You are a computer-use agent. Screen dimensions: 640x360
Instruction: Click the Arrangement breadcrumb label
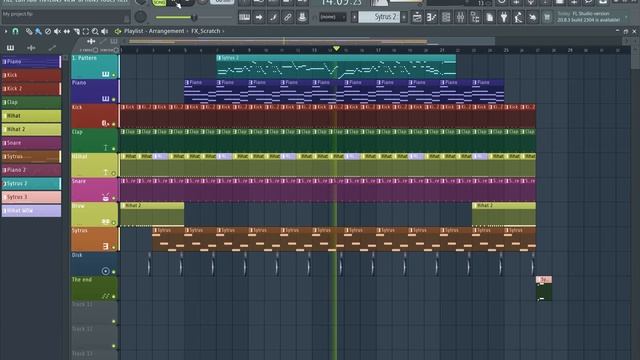coord(166,31)
